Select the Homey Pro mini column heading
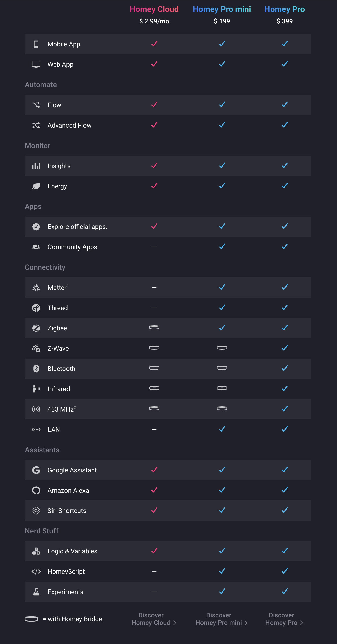 tap(222, 9)
